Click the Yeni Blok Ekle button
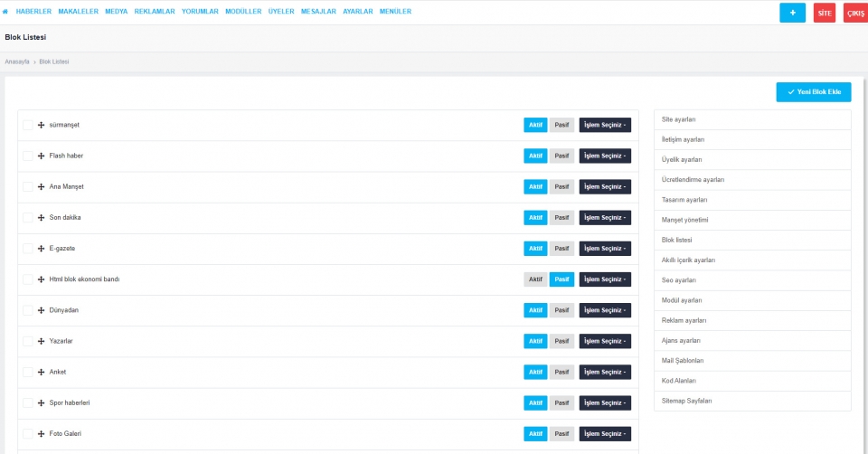Screen dimensions: 868x454 click(813, 92)
